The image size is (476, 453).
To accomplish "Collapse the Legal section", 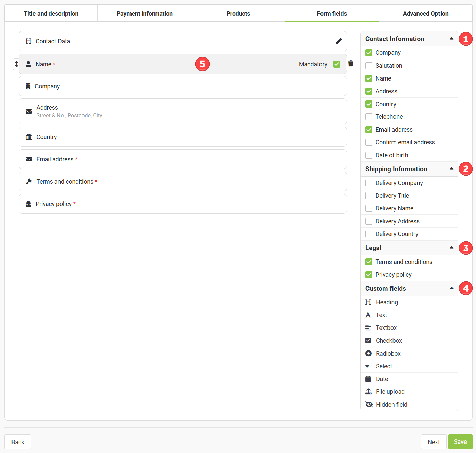I will pos(451,248).
